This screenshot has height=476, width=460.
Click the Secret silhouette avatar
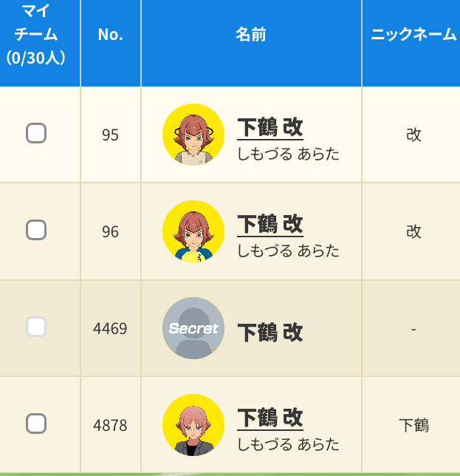[x=193, y=328]
